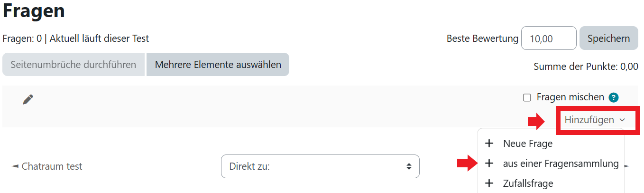Go to the Chatraum test link
Viewport: 644px width, 193px height.
pyautogui.click(x=52, y=166)
